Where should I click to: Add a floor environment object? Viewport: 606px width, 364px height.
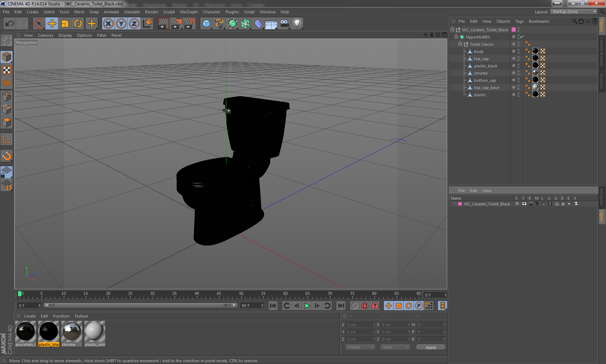click(x=271, y=24)
